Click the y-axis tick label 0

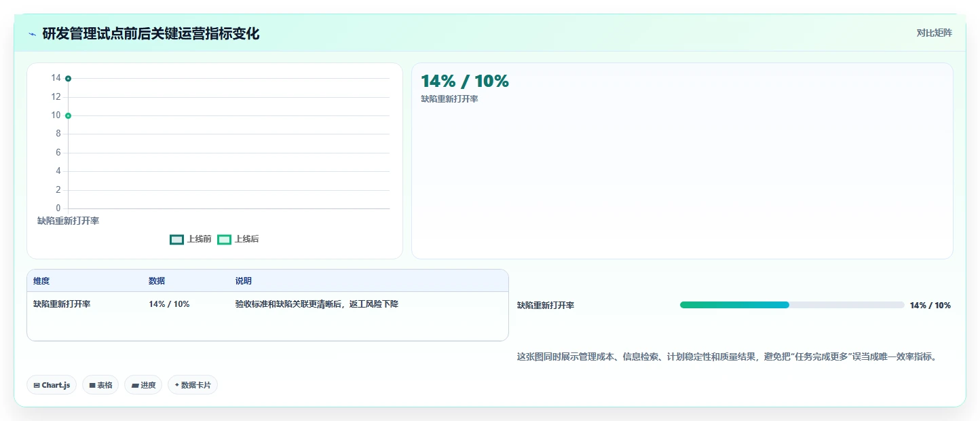58,208
